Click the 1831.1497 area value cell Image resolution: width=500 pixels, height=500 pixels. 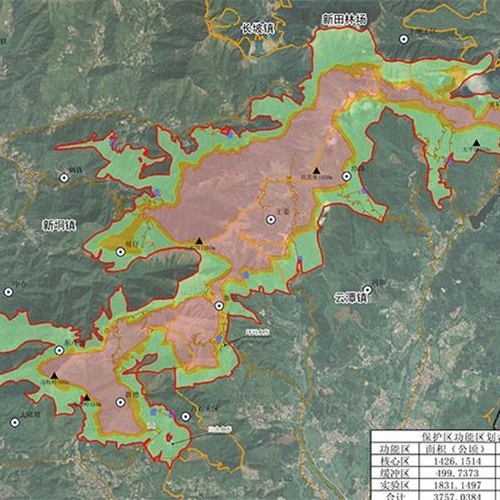(x=457, y=485)
